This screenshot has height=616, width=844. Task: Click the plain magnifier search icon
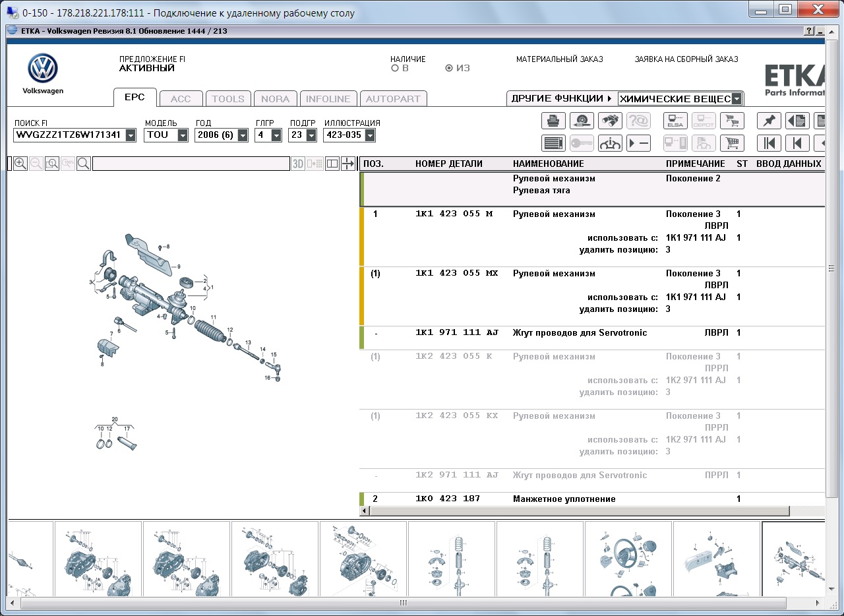[x=84, y=164]
